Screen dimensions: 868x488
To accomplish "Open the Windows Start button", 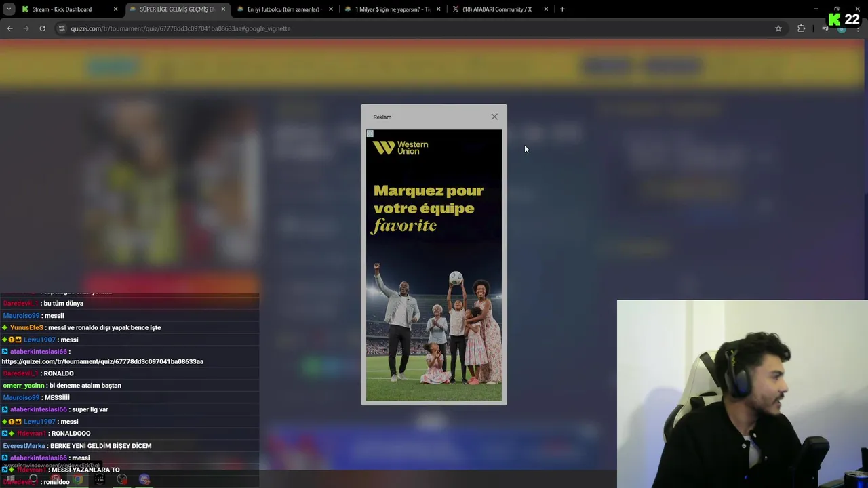I will coord(11,480).
